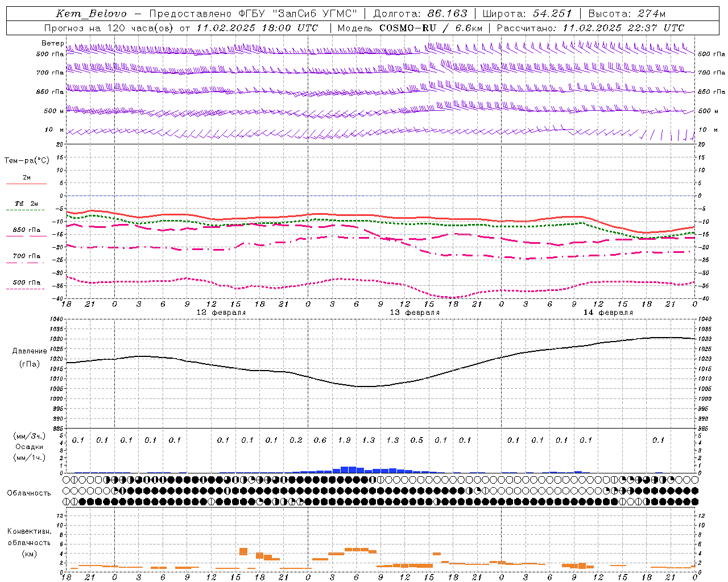728x582 pixels.
Task: Click the (км) unit label
Action: (x=29, y=554)
